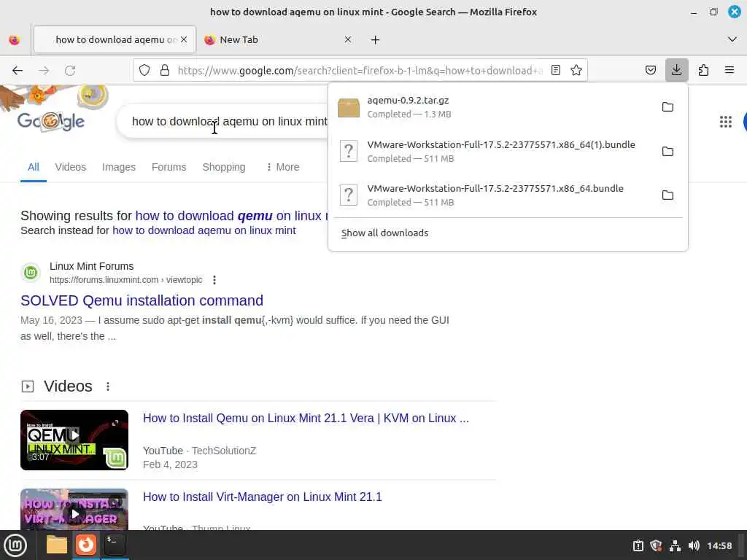Open SOLVED Qemu installation command link

(142, 300)
